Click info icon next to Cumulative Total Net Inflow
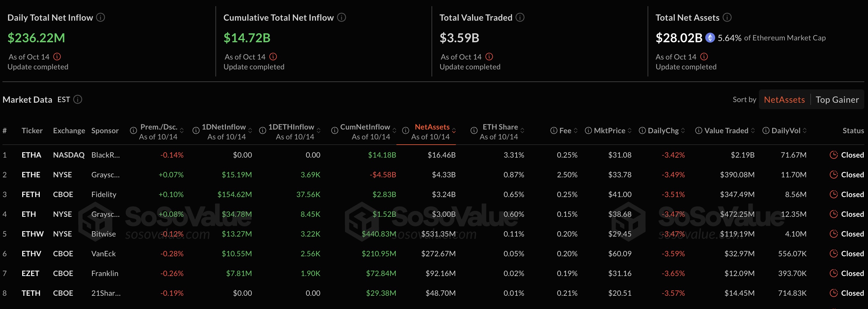Viewport: 868px width, 309px height. (341, 17)
